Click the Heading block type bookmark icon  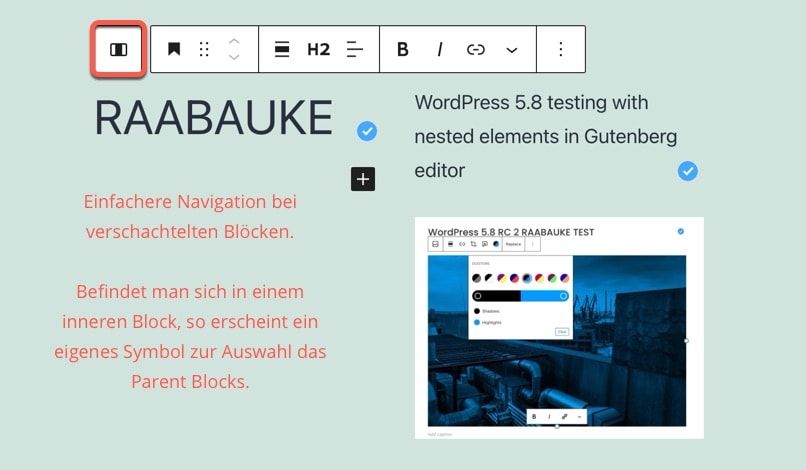click(174, 49)
